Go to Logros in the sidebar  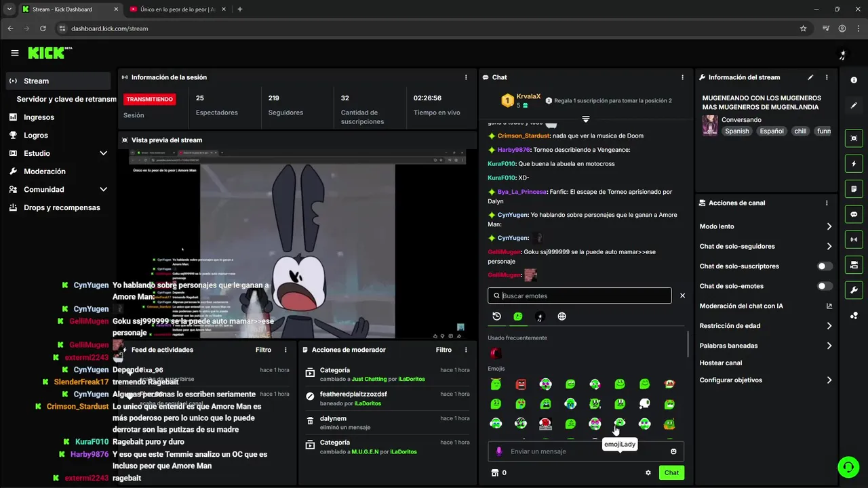pos(36,135)
